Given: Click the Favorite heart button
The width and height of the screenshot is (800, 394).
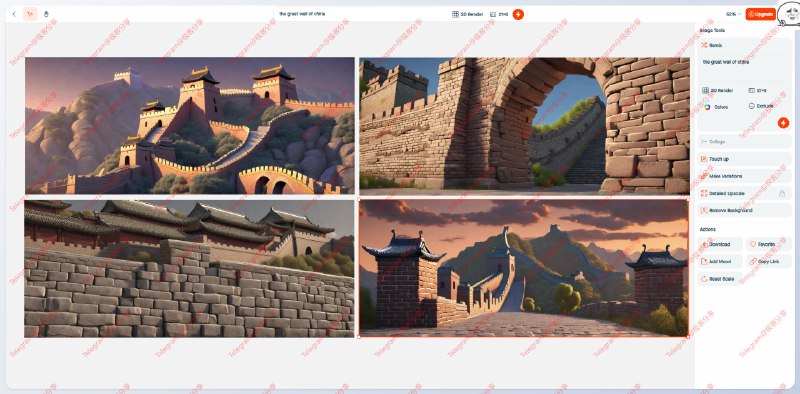Looking at the screenshot, I should (768, 244).
